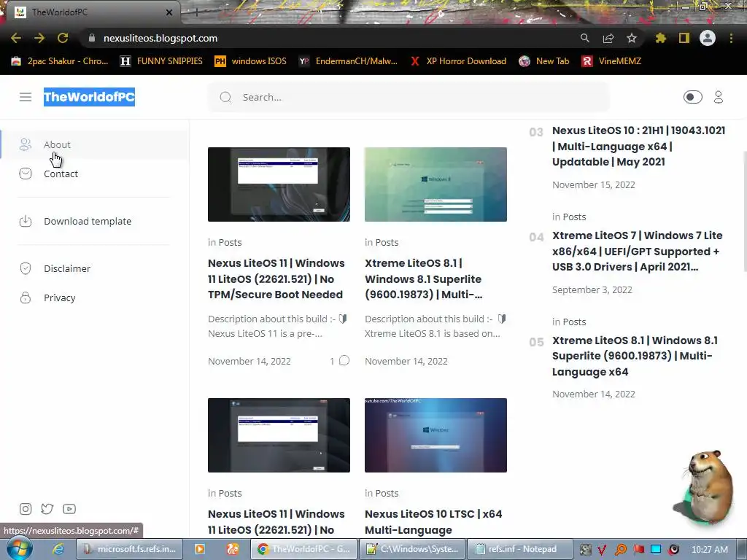This screenshot has height=560, width=747.
Task: Click the taskbar clock 10:27 AM
Action: 709,549
